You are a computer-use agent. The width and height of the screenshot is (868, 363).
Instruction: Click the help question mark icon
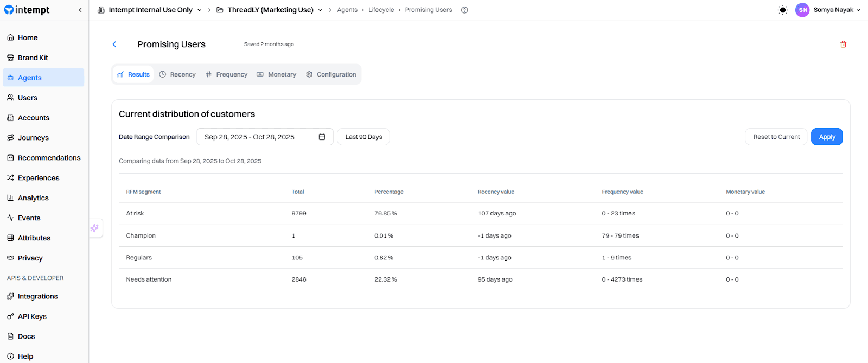pos(464,10)
